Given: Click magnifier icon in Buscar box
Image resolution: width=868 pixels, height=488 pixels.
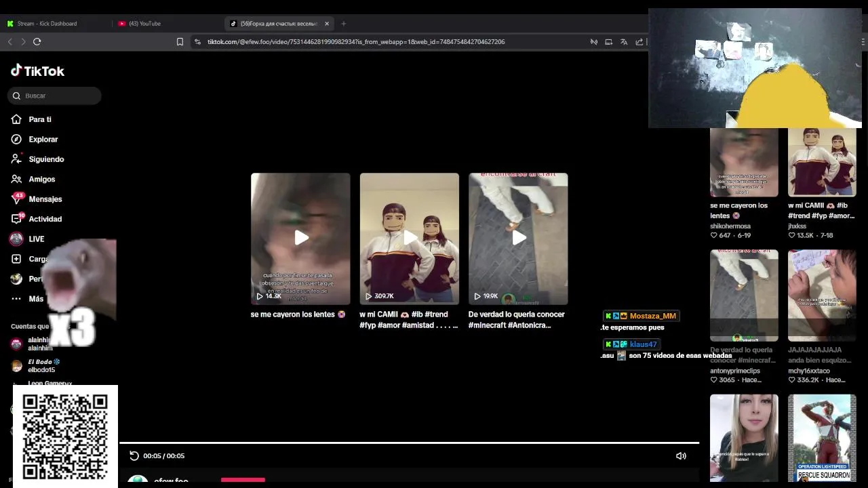Looking at the screenshot, I should (16, 96).
